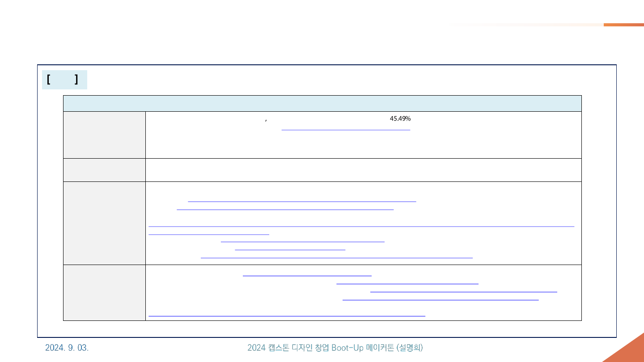Click the empty white cell in second row

[363, 170]
